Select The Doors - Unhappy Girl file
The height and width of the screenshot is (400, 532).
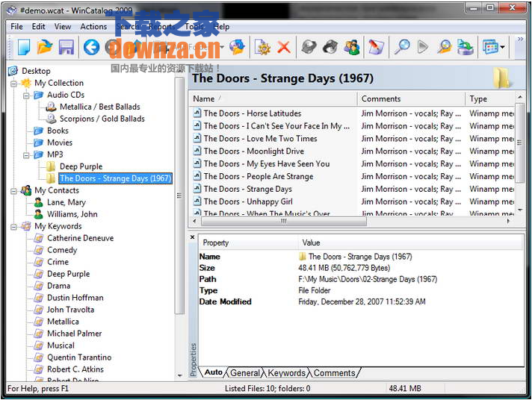point(248,201)
